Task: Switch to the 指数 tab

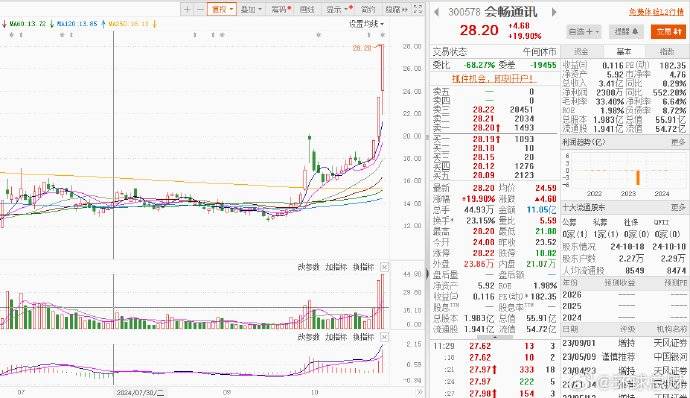Action: [666, 52]
